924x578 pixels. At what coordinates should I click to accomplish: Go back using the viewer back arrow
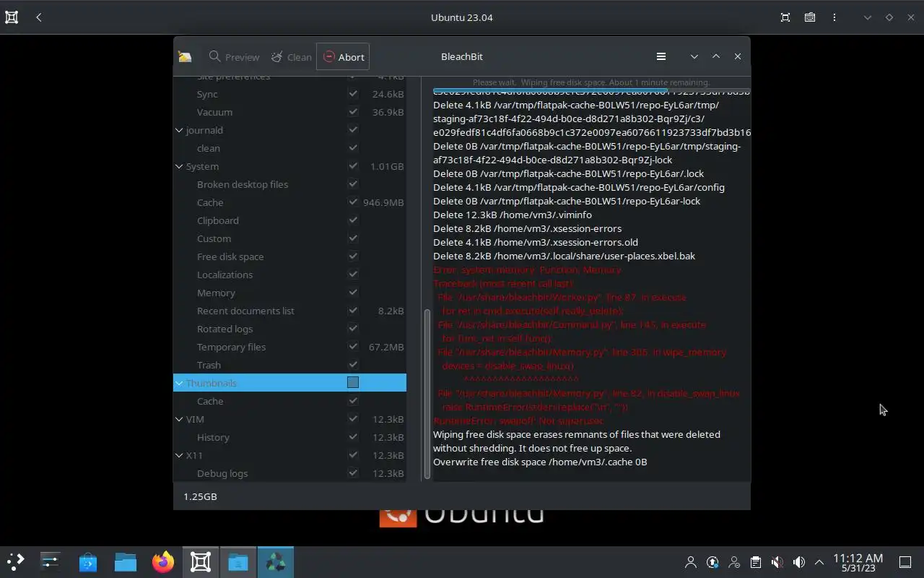(39, 17)
